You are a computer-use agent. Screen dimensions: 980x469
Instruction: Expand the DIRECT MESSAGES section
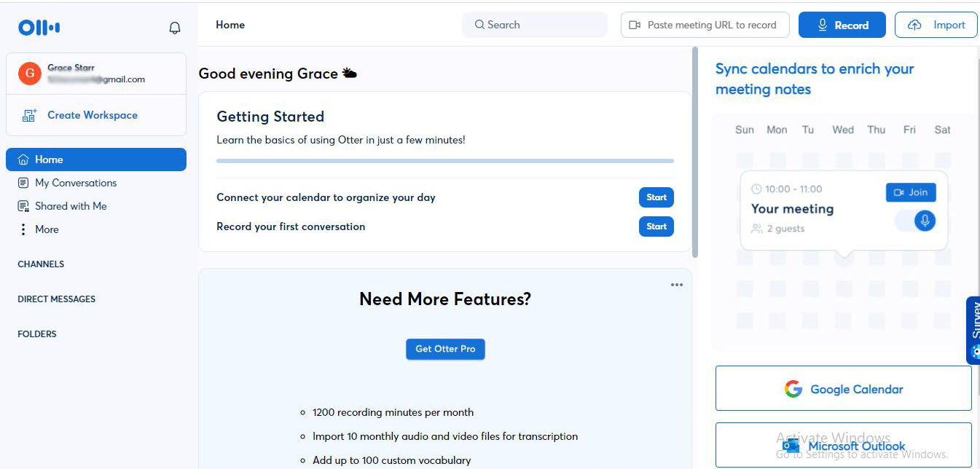[56, 299]
